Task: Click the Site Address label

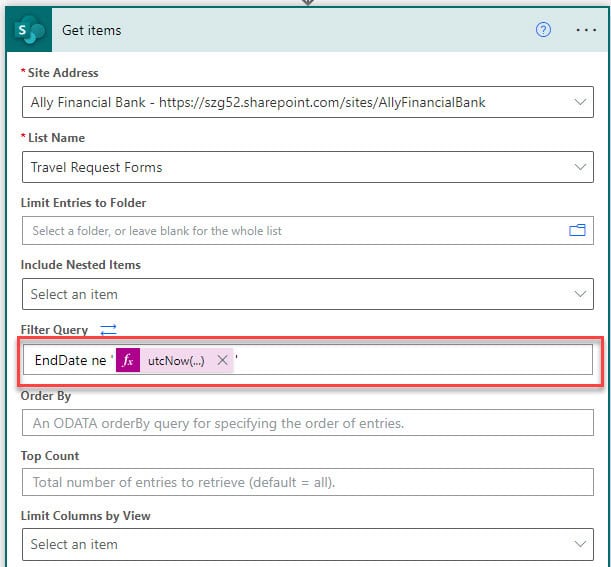Action: coord(63,73)
